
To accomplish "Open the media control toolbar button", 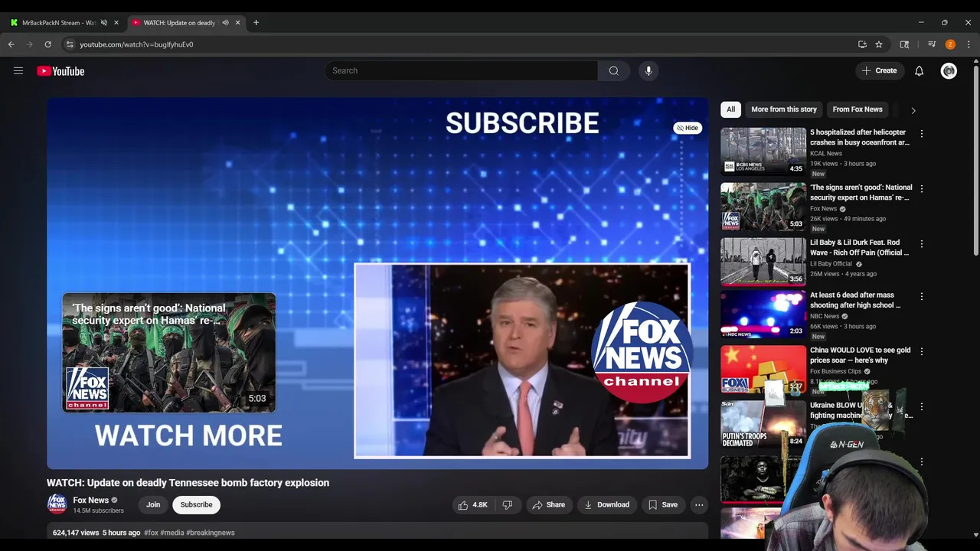I will click(932, 44).
